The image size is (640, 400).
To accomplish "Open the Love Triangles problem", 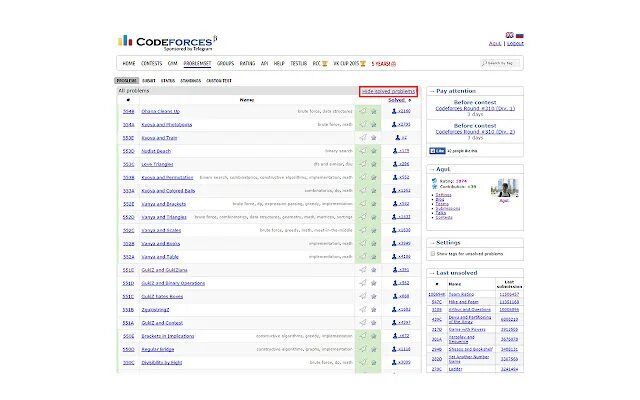I will click(x=157, y=164).
